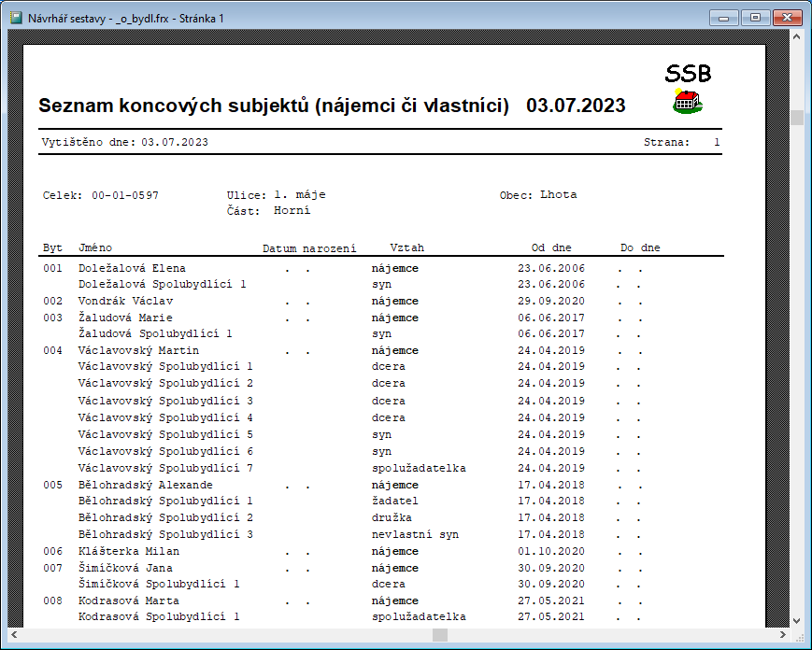Maximize the report preview window
This screenshot has height=650, width=812.
tap(753, 17)
